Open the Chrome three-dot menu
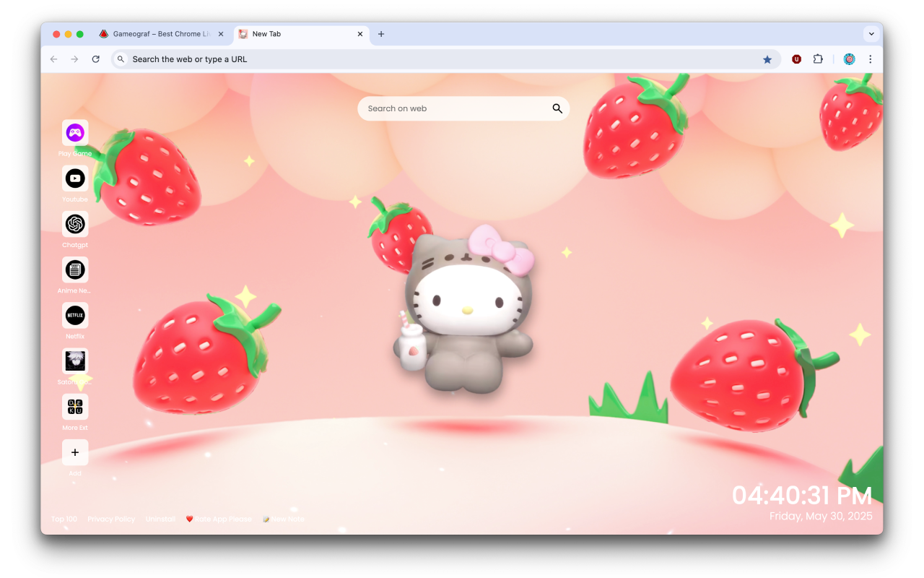Screen dimensions: 924x578 point(870,59)
